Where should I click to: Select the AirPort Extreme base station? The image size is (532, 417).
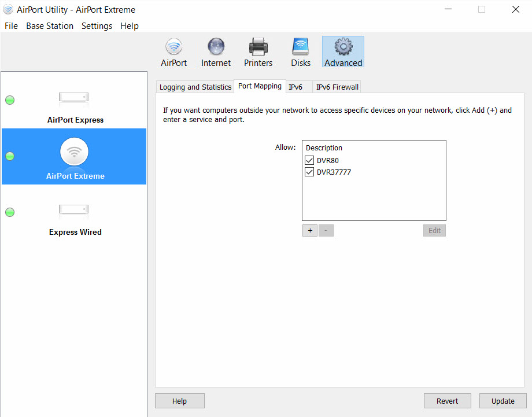click(75, 157)
